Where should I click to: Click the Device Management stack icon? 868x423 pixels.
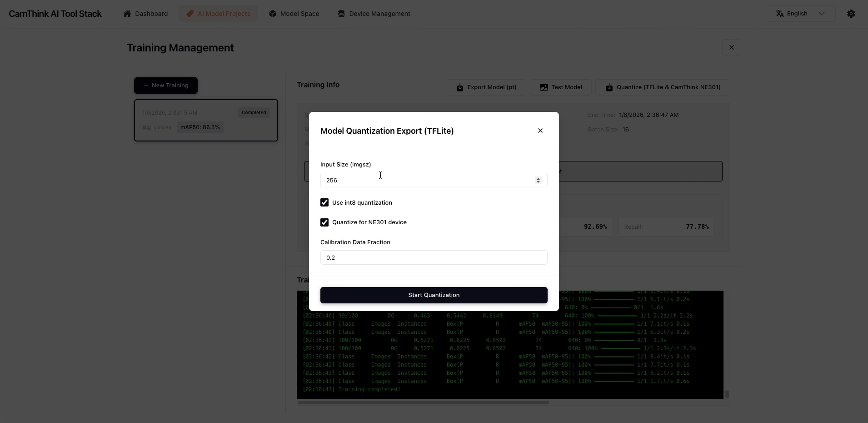click(x=341, y=14)
